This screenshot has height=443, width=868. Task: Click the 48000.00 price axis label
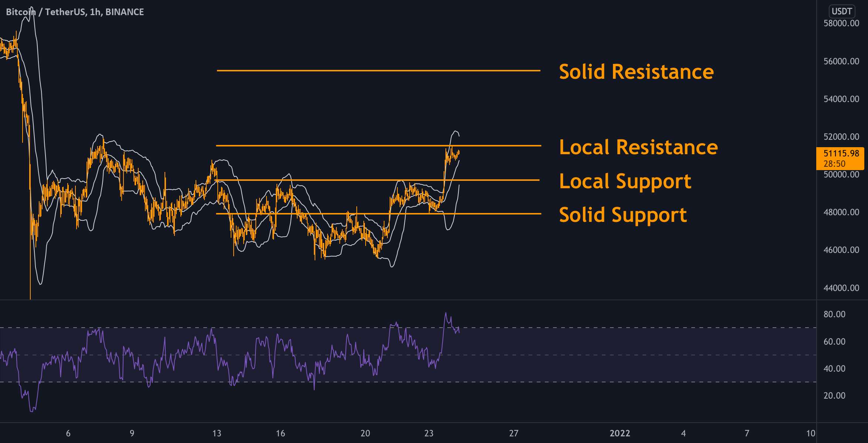click(x=841, y=212)
